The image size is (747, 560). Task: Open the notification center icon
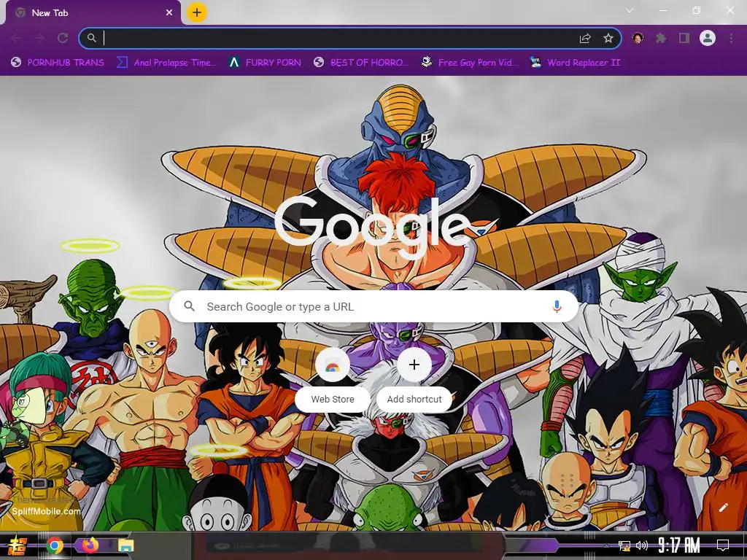click(723, 545)
